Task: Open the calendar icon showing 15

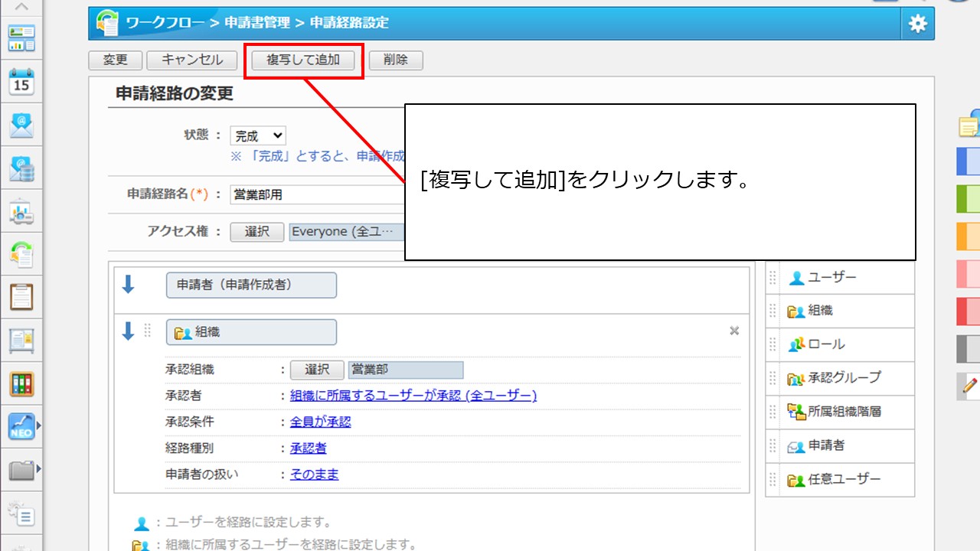Action: coord(21,81)
